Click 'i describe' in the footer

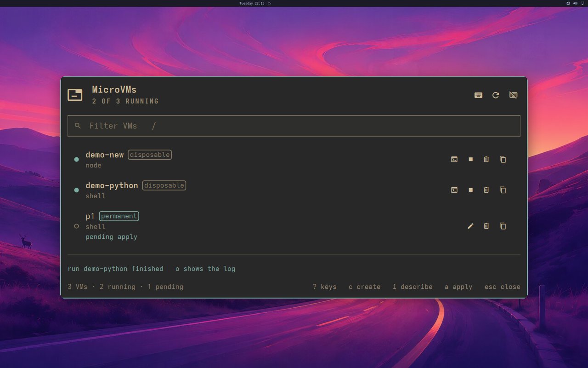point(413,287)
